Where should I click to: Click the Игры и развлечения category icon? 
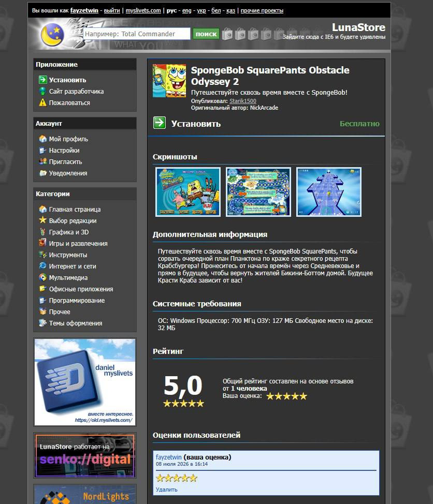(43, 243)
